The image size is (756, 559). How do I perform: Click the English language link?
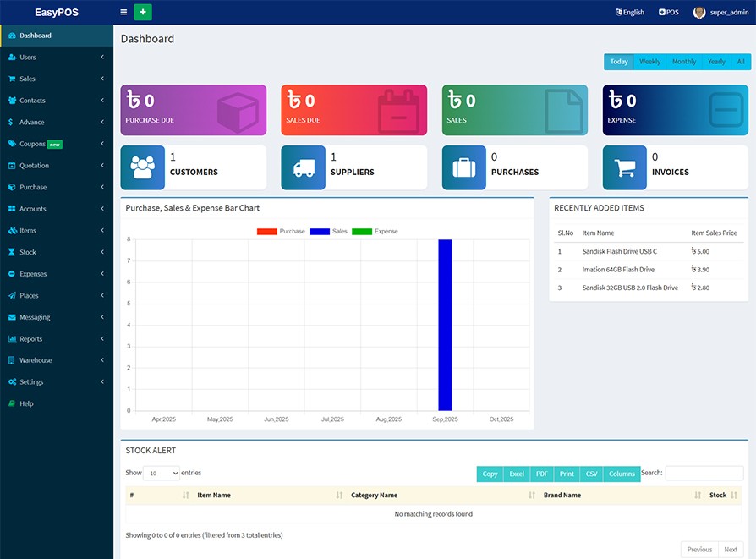point(630,12)
